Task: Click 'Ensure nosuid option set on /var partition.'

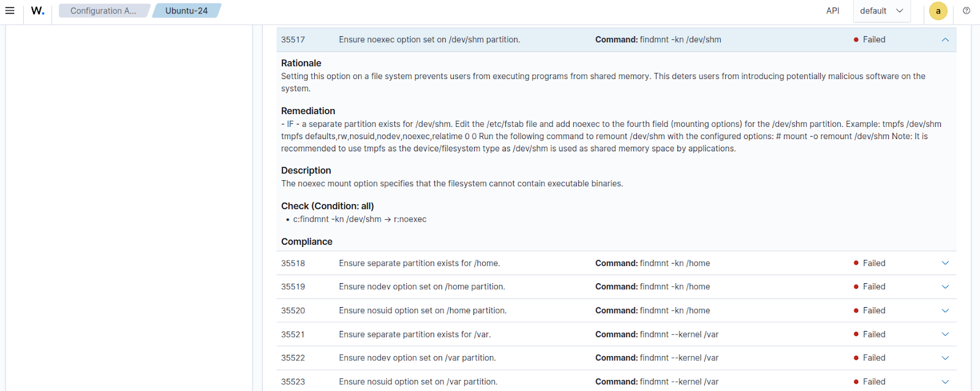Action: [x=418, y=382]
